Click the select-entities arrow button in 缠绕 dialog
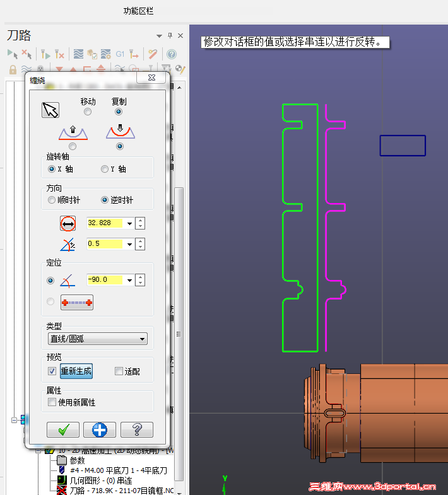The width and height of the screenshot is (448, 495). 50,110
